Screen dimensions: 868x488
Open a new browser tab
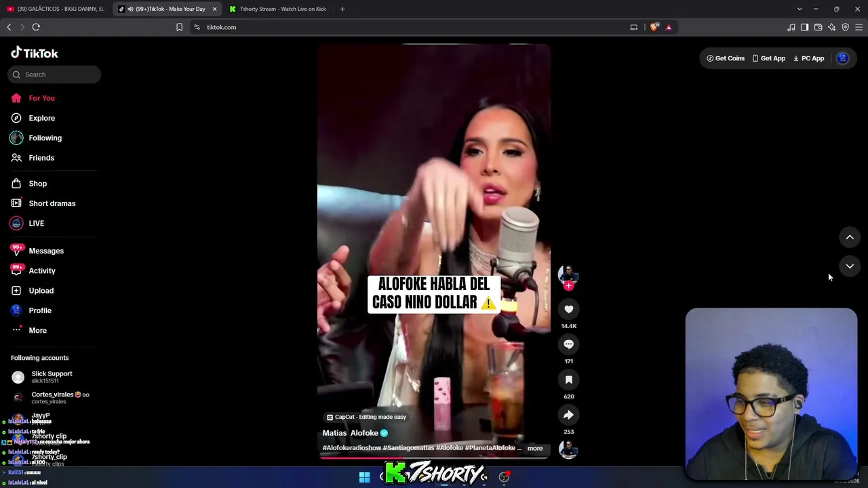(x=342, y=9)
